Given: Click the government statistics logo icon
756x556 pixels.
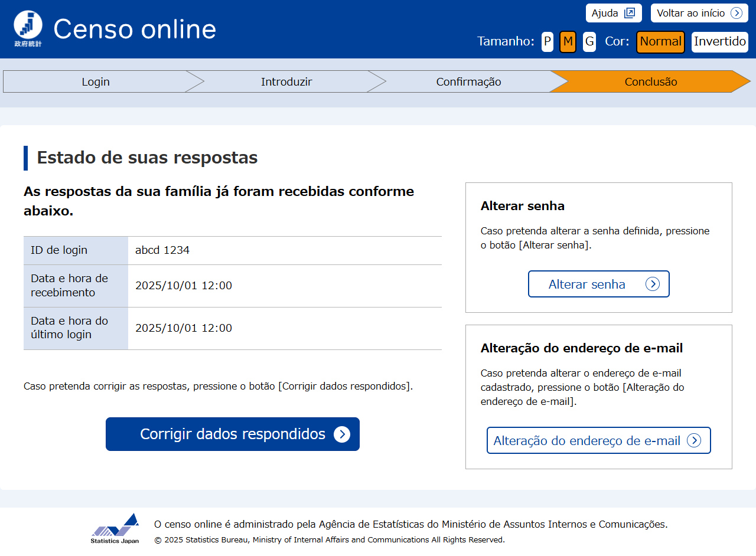Looking at the screenshot, I should click(x=28, y=28).
